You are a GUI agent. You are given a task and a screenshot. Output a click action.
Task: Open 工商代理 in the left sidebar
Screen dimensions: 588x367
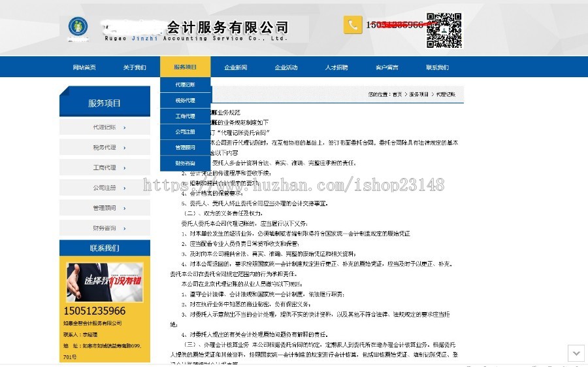(105, 167)
